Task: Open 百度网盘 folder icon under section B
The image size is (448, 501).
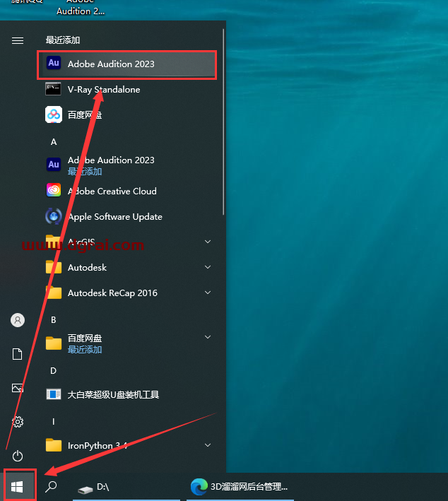Action: click(x=54, y=343)
